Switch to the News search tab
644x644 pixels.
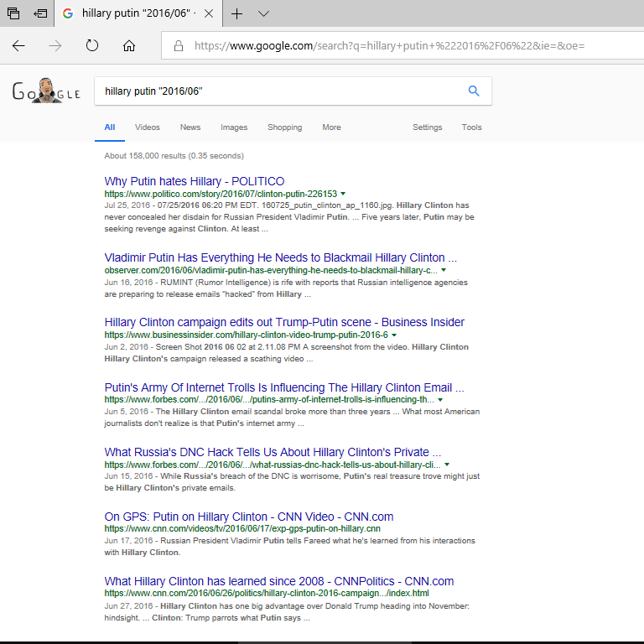(x=190, y=127)
